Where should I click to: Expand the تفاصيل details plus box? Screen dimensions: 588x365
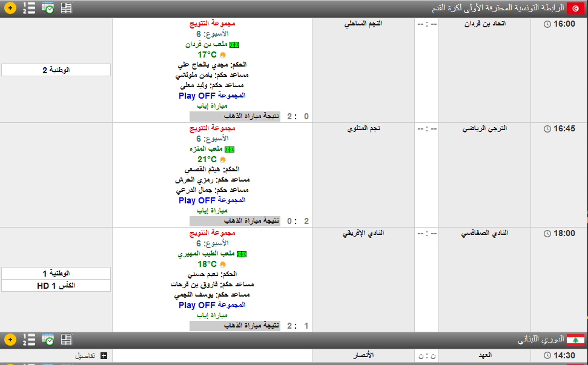[104, 356]
